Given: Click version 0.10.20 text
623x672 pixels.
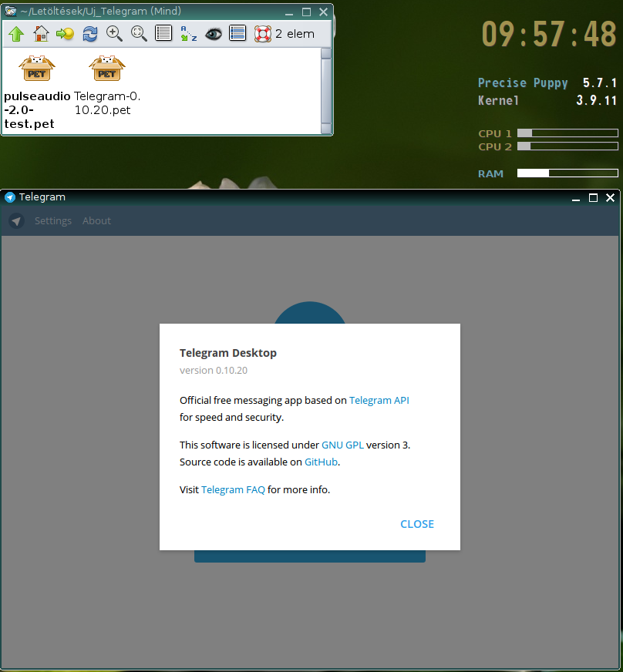Looking at the screenshot, I should click(214, 370).
